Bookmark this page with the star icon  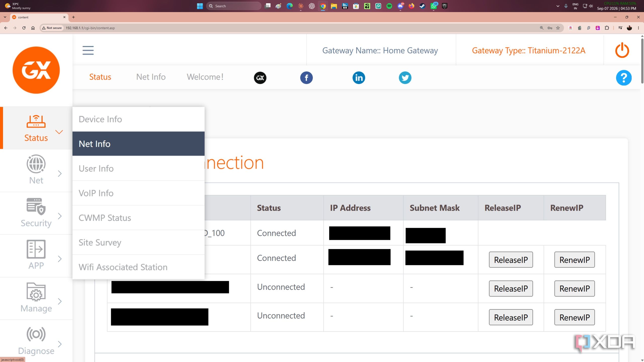558,28
